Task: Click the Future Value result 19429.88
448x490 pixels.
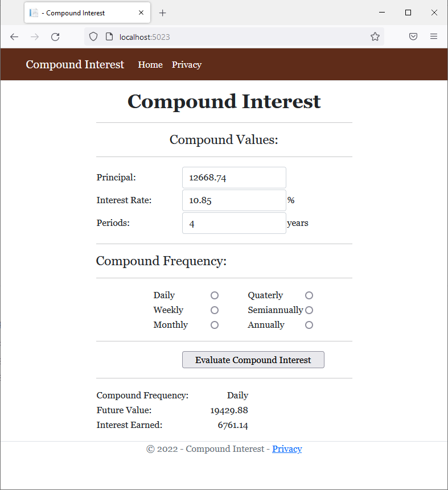Action: coord(229,410)
